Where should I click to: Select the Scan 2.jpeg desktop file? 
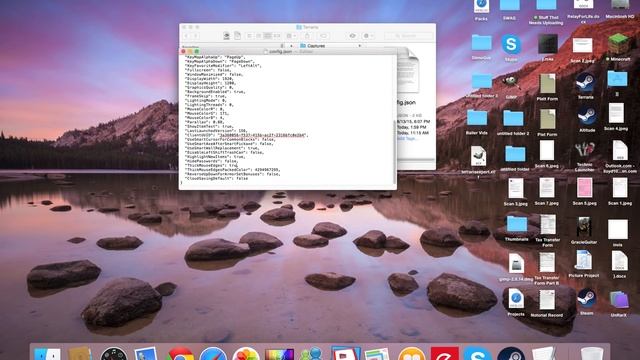pyautogui.click(x=582, y=46)
